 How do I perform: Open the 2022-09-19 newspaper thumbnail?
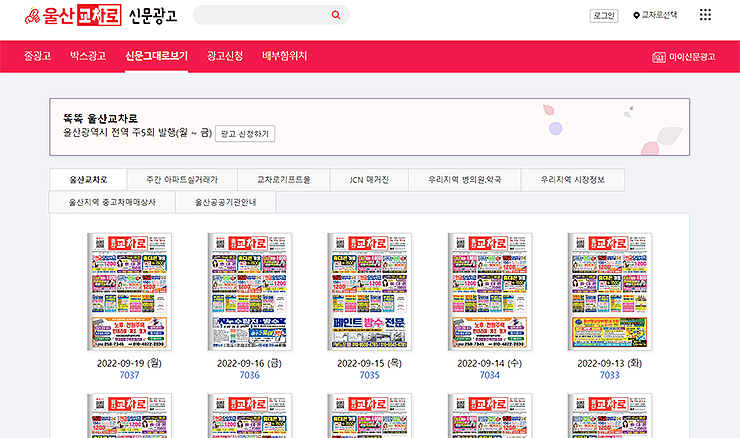(x=129, y=292)
